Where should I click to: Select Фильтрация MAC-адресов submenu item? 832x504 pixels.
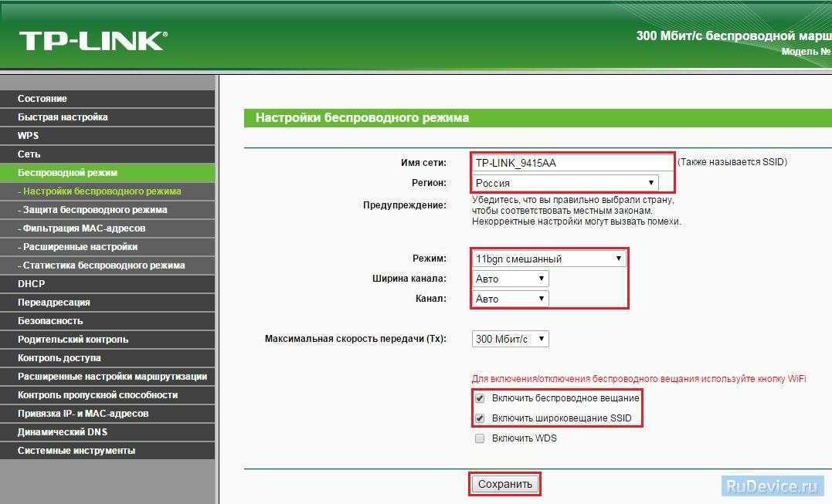pyautogui.click(x=83, y=228)
